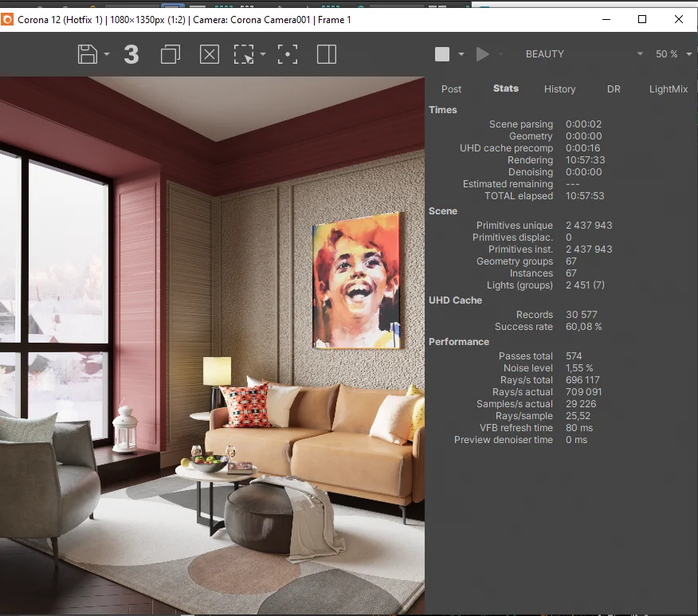
Task: Toggle the render region selection tool
Action: click(244, 54)
